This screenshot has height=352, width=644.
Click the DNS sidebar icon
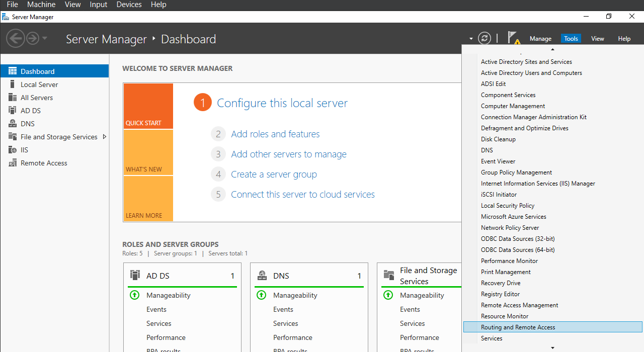pyautogui.click(x=13, y=124)
